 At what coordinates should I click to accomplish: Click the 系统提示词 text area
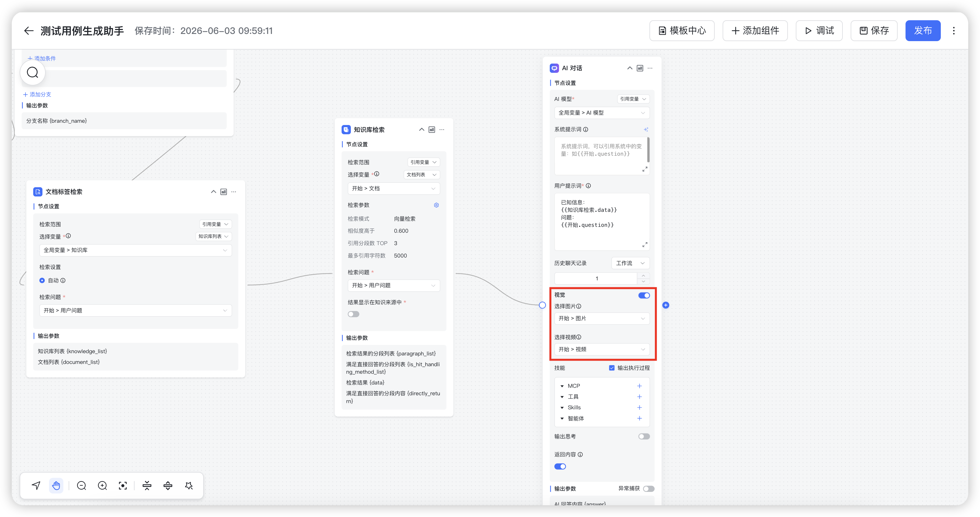[x=601, y=156]
